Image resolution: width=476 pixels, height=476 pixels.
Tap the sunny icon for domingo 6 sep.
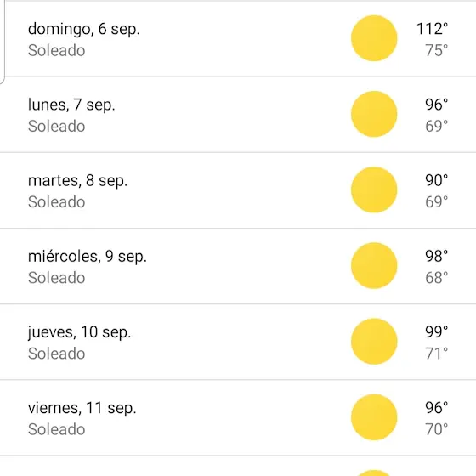(374, 38)
